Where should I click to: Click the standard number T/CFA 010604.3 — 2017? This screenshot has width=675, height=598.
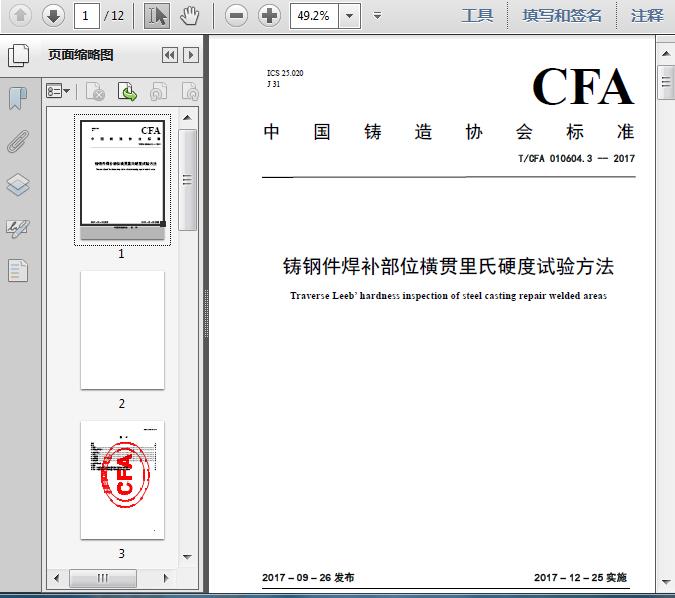576,158
